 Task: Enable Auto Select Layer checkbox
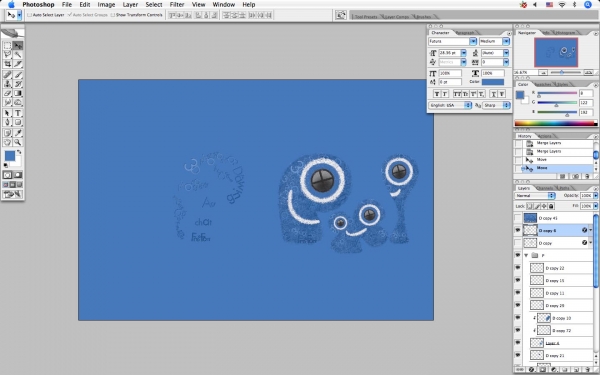tap(29, 15)
